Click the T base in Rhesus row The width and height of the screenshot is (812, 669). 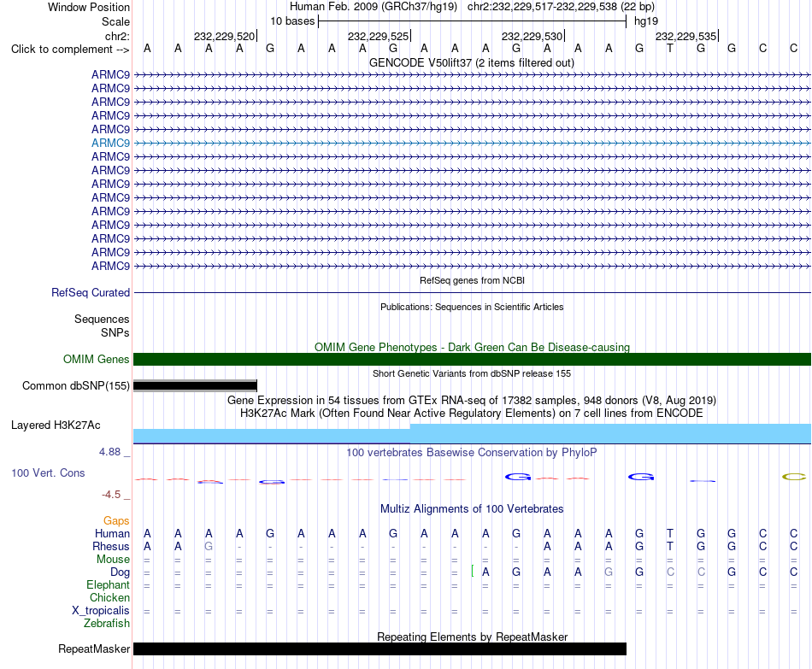tap(669, 546)
